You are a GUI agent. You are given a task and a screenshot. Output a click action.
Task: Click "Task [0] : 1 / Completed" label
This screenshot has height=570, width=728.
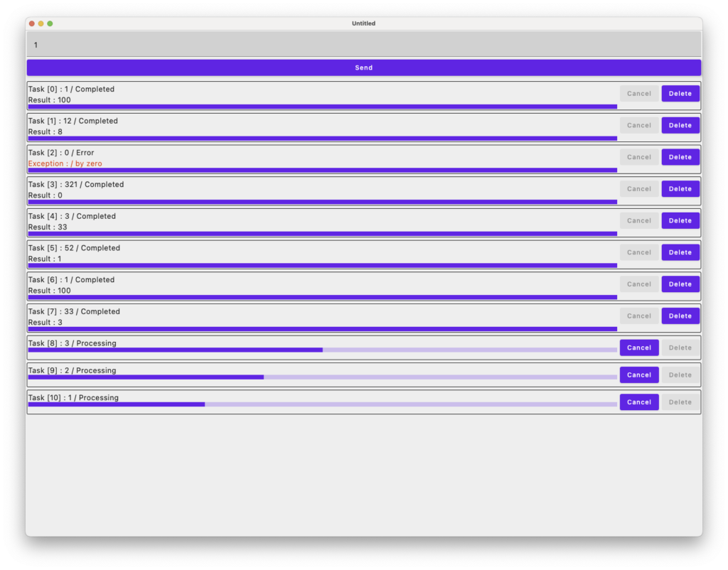pos(71,89)
